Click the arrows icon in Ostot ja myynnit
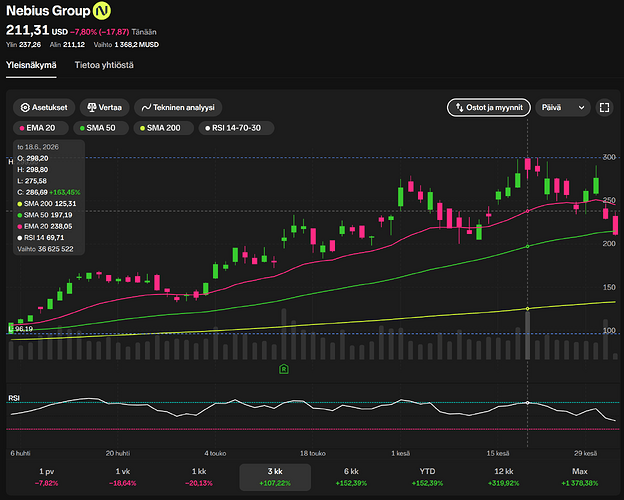 (459, 107)
